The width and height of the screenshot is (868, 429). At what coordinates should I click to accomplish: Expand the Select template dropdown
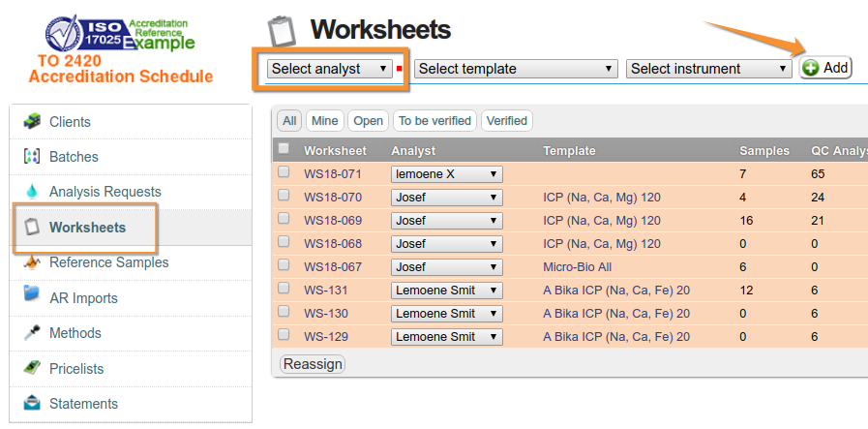516,69
